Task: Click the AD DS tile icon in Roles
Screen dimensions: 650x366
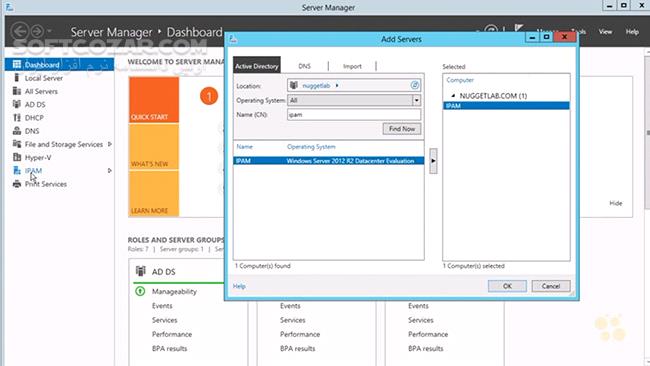Action: (141, 271)
